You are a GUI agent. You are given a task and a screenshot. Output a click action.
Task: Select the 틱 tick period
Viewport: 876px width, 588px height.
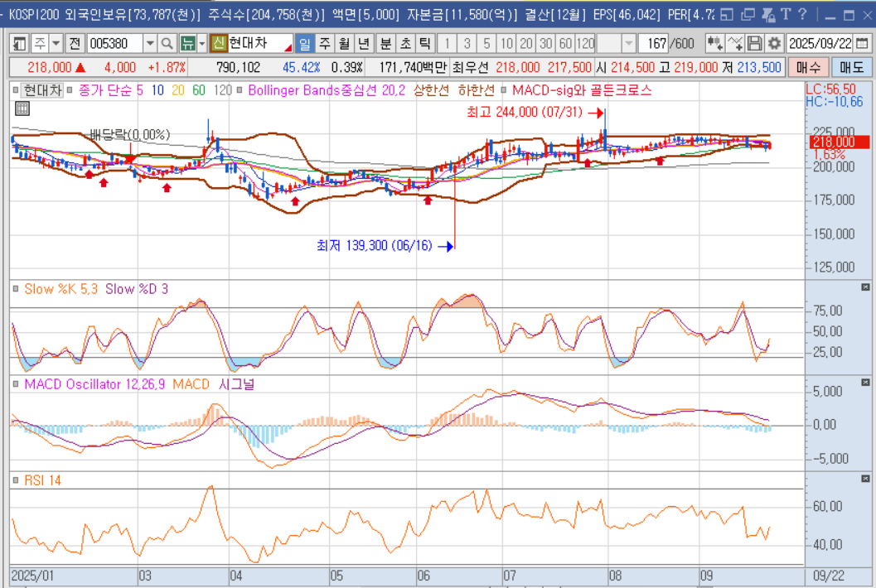[424, 43]
